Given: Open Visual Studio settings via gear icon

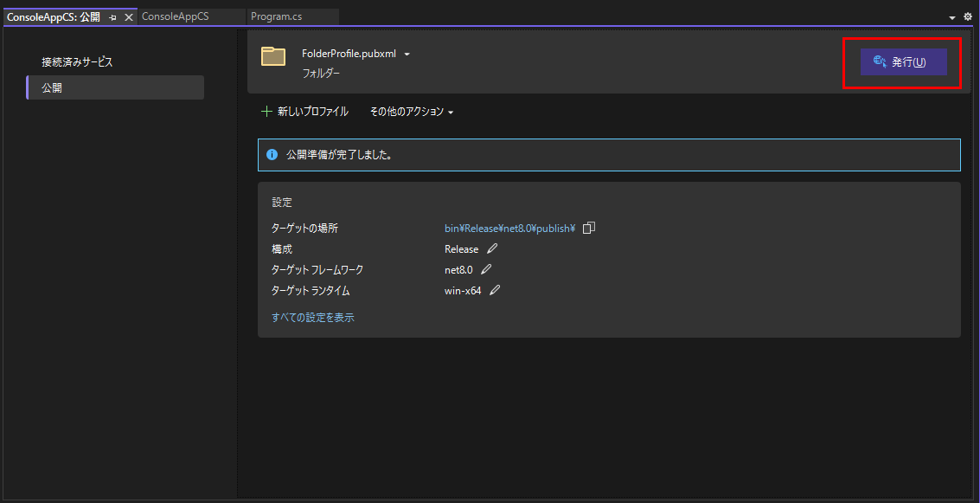Looking at the screenshot, I should [968, 16].
